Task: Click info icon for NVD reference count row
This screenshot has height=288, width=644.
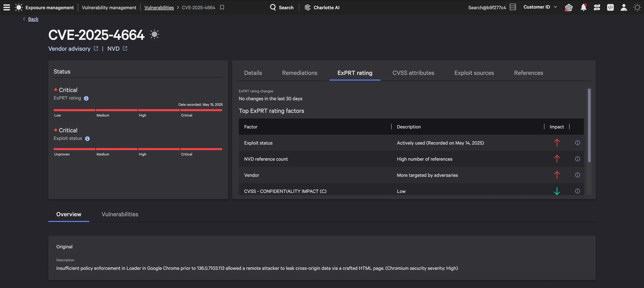Action: click(x=577, y=159)
